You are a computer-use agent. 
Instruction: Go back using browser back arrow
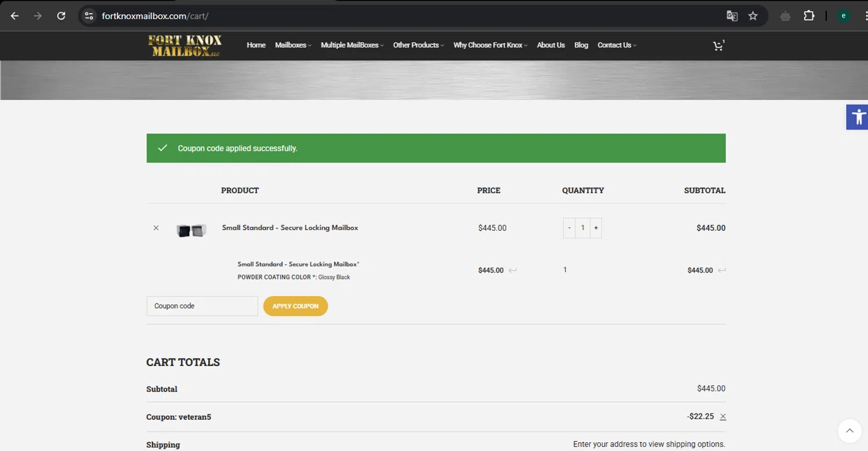(x=15, y=16)
